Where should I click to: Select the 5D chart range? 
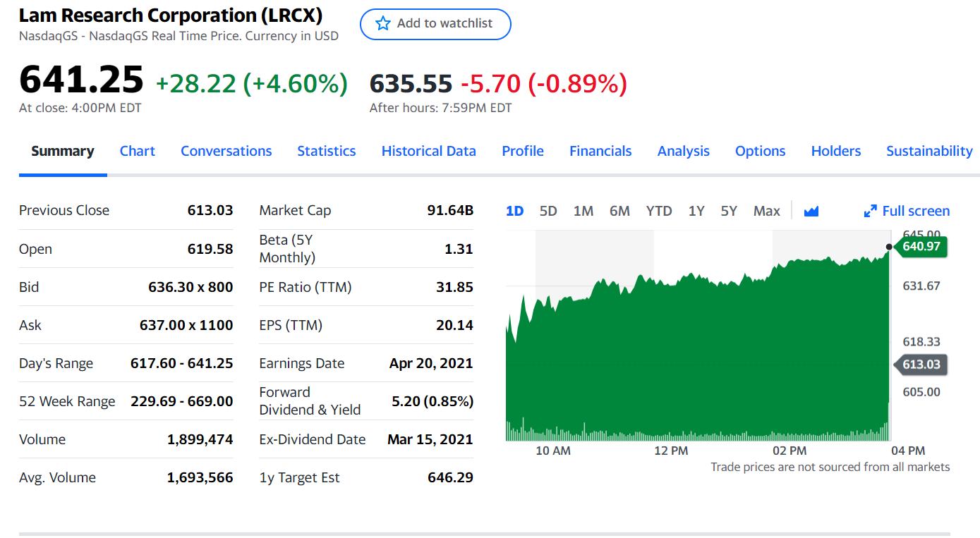(548, 211)
